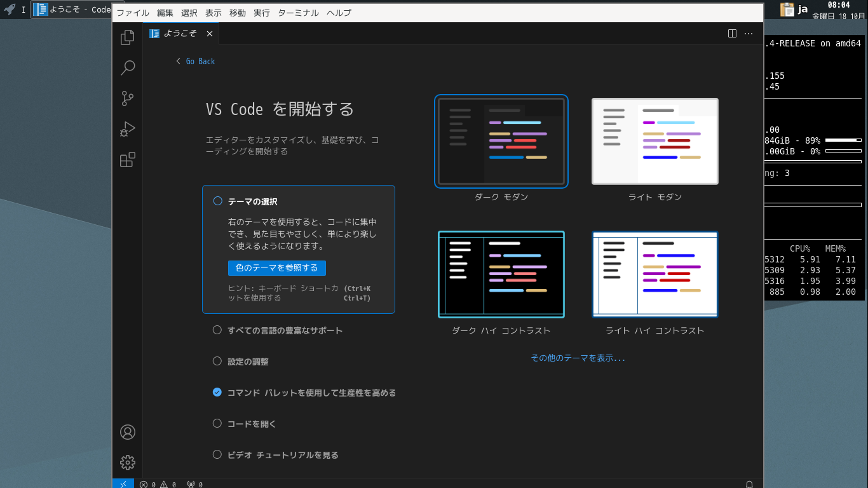Screen dimensions: 868x488
Task: Close the ようこそ editor tab
Action: 210,34
